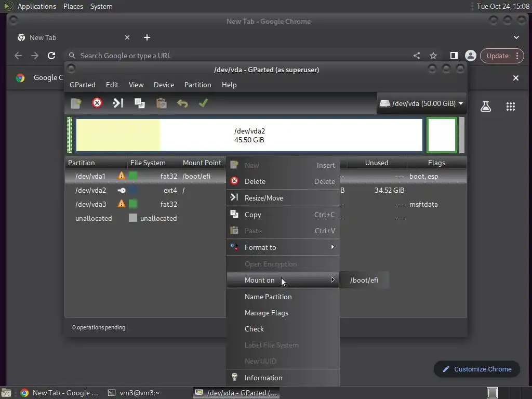The height and width of the screenshot is (399, 532).
Task: Choose Manage Flags from context menu
Action: (x=283, y=313)
